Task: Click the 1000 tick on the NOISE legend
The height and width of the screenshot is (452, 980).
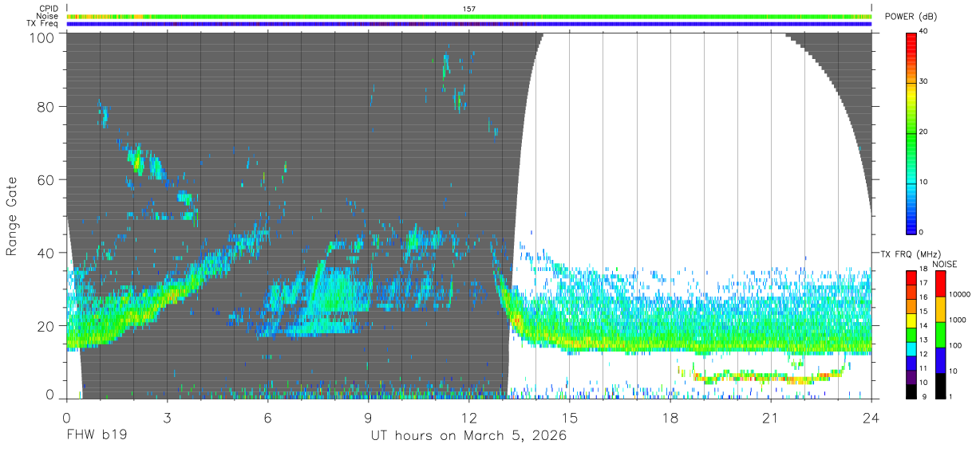Action: pos(956,320)
